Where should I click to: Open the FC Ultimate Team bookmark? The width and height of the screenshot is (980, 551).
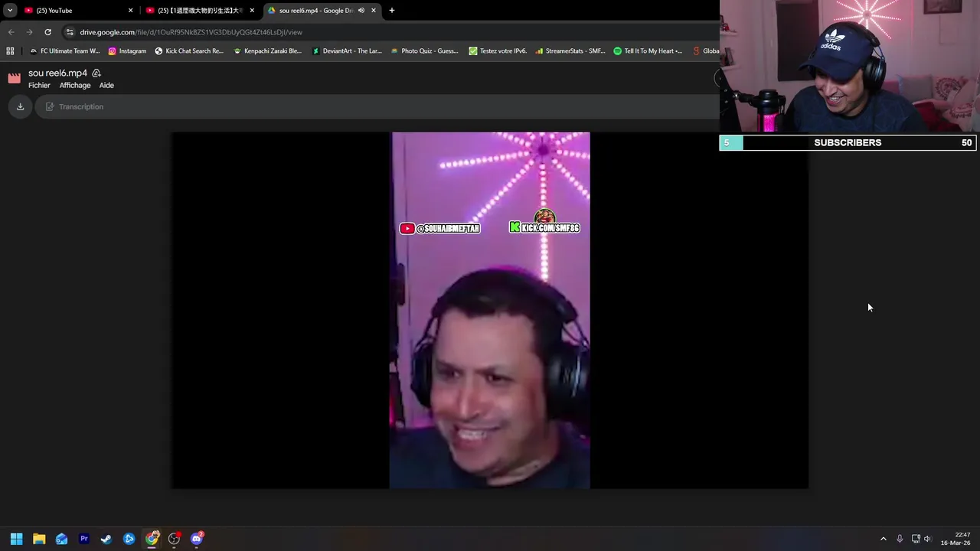click(x=64, y=51)
